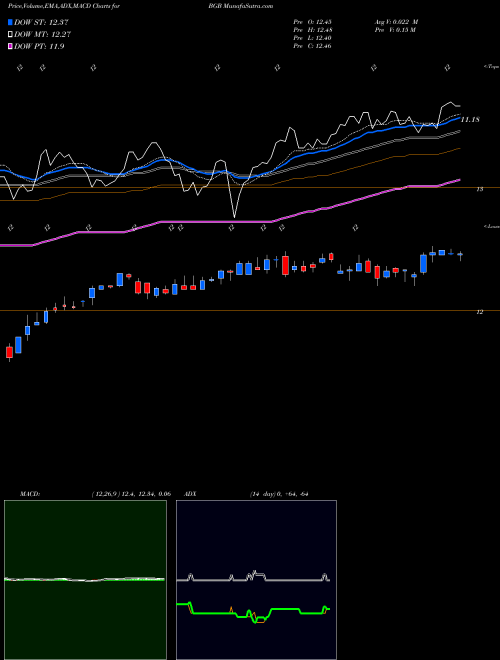Click the last lows diamond marker at right
The height and width of the screenshot is (660, 500).
tap(355, 228)
